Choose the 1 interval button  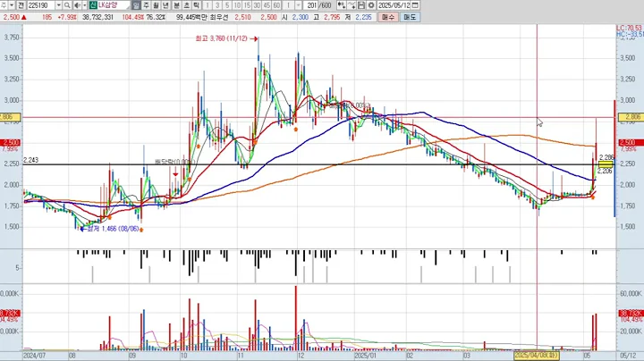pos(207,5)
